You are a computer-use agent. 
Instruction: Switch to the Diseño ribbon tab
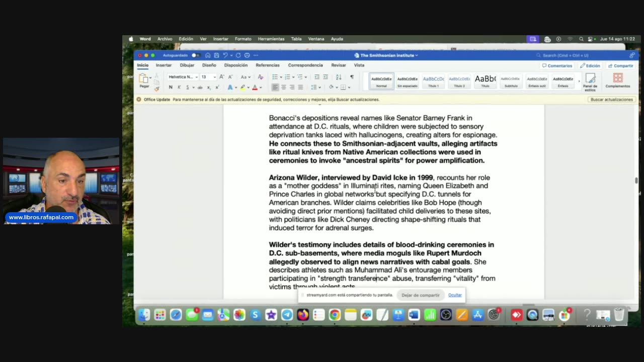pos(209,65)
